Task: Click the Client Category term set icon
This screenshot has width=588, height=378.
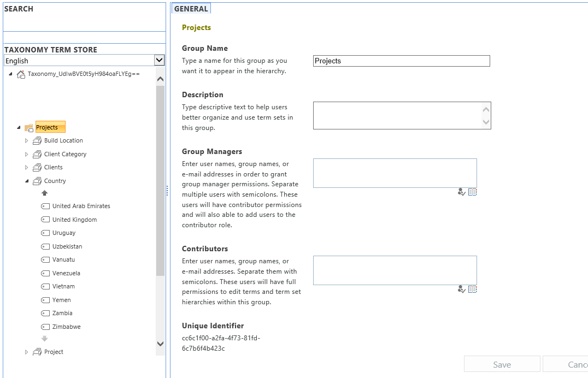Action: coord(37,155)
